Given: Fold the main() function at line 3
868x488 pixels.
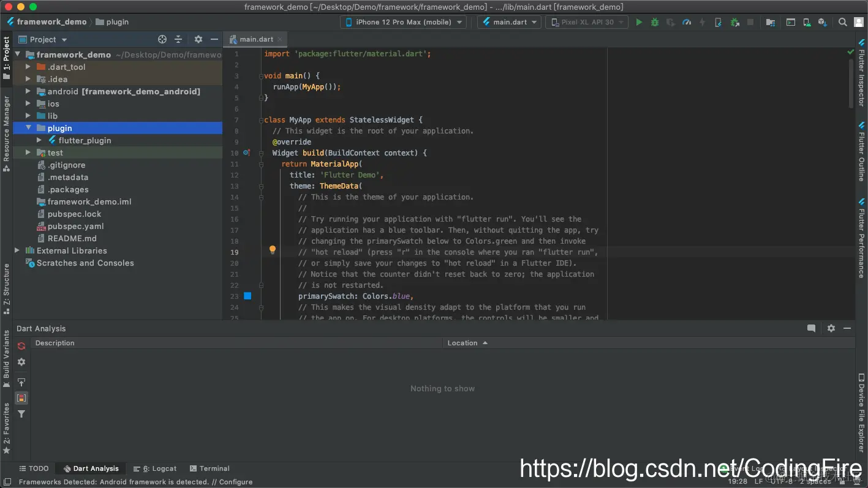Looking at the screenshot, I should click(261, 76).
